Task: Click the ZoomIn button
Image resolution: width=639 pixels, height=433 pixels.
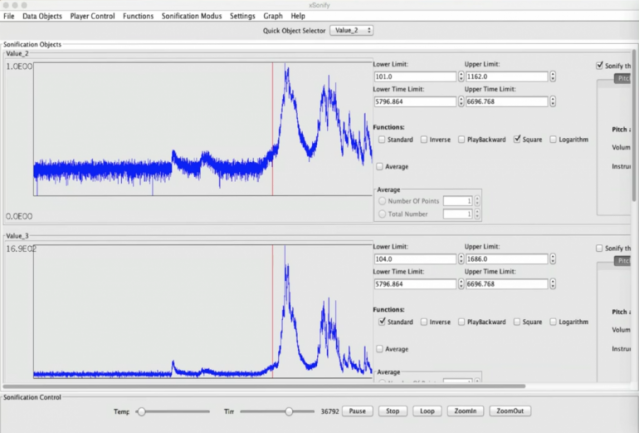Action: click(x=466, y=411)
